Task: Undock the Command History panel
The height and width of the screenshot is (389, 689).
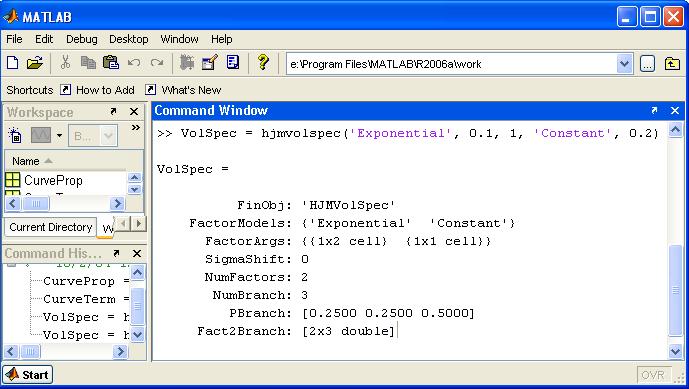Action: coord(116,253)
